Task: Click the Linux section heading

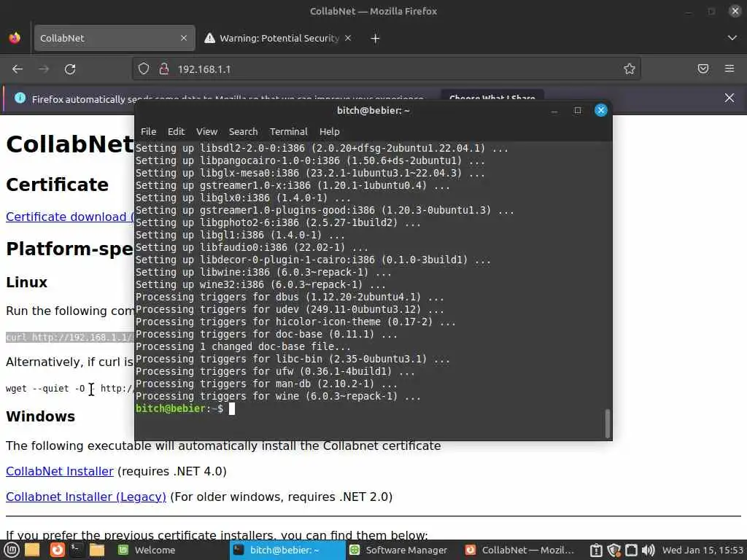Action: tap(27, 282)
